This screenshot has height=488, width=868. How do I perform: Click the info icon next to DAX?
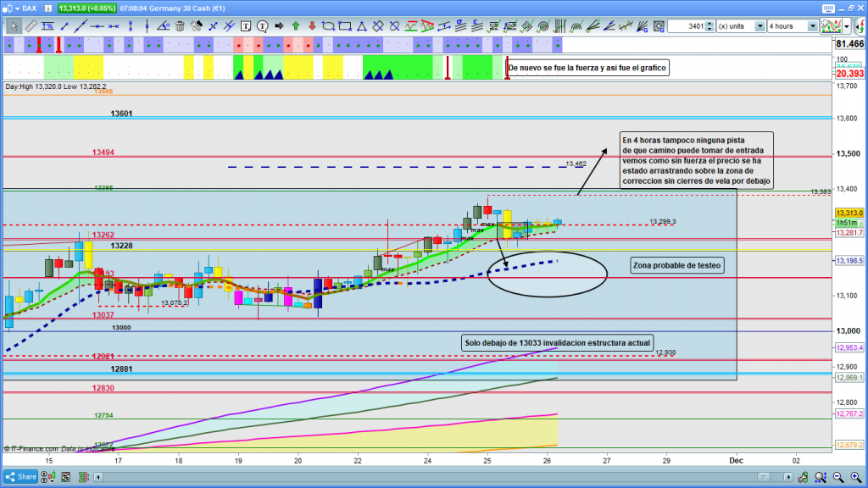(x=49, y=8)
